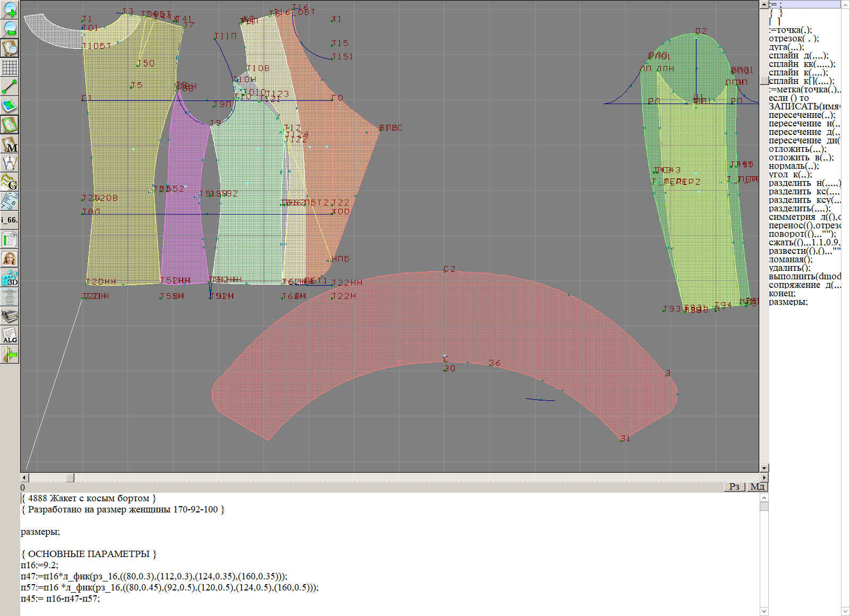Open the 3D view icon

[10, 278]
